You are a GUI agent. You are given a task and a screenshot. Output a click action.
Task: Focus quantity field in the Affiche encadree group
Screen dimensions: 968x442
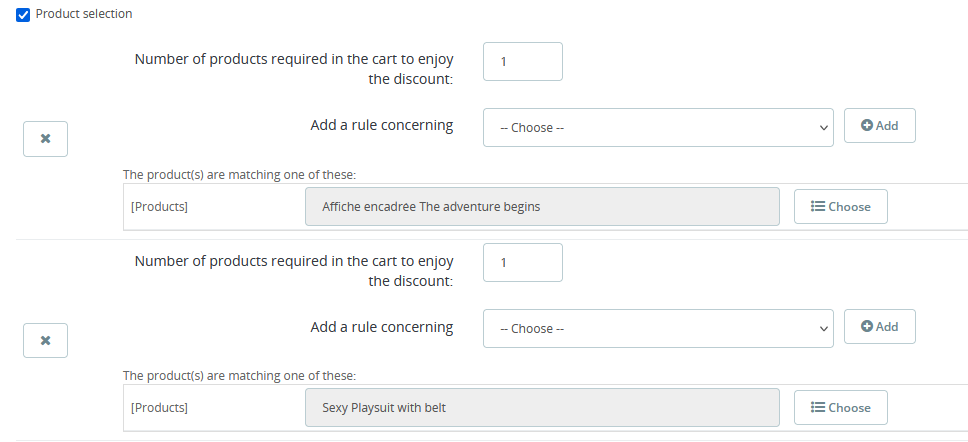pos(522,62)
